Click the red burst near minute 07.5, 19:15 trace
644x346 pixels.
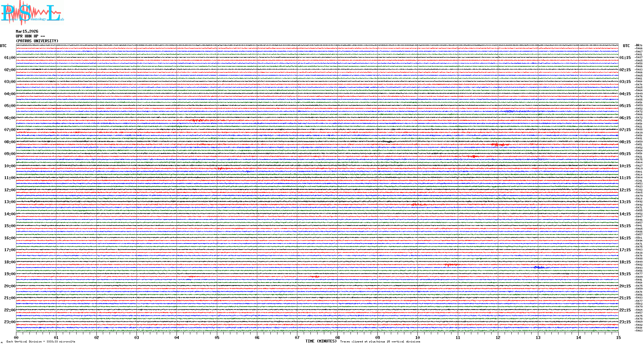[x=315, y=276]
